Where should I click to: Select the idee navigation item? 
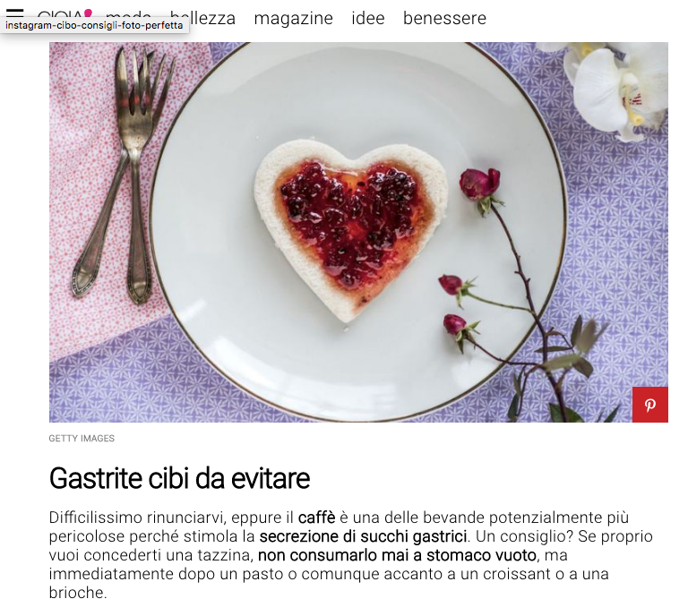(367, 19)
